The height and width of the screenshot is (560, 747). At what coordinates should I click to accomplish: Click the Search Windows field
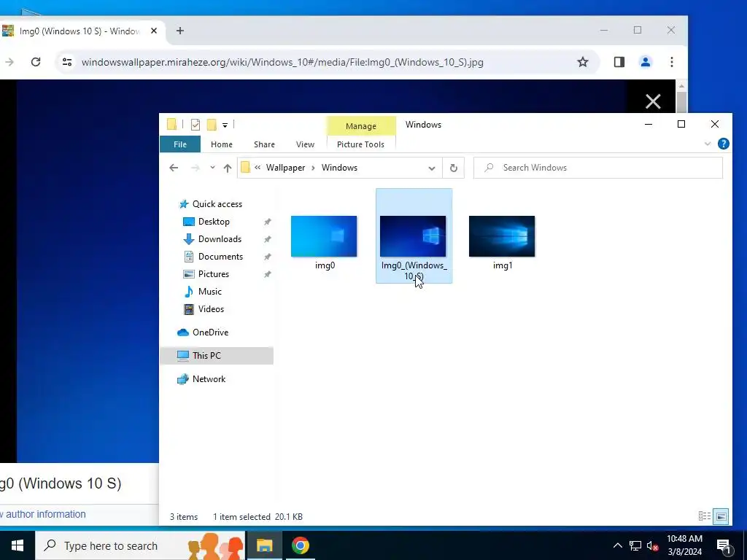tap(598, 168)
